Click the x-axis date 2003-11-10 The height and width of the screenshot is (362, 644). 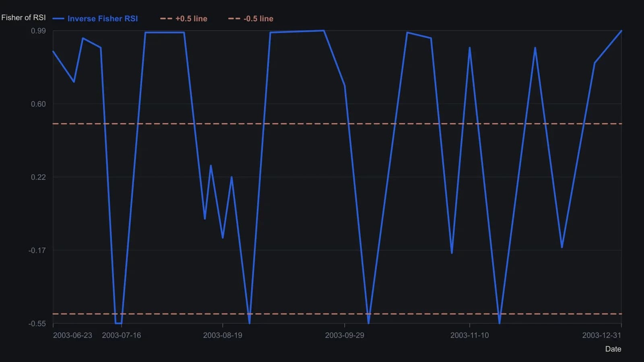pyautogui.click(x=469, y=335)
